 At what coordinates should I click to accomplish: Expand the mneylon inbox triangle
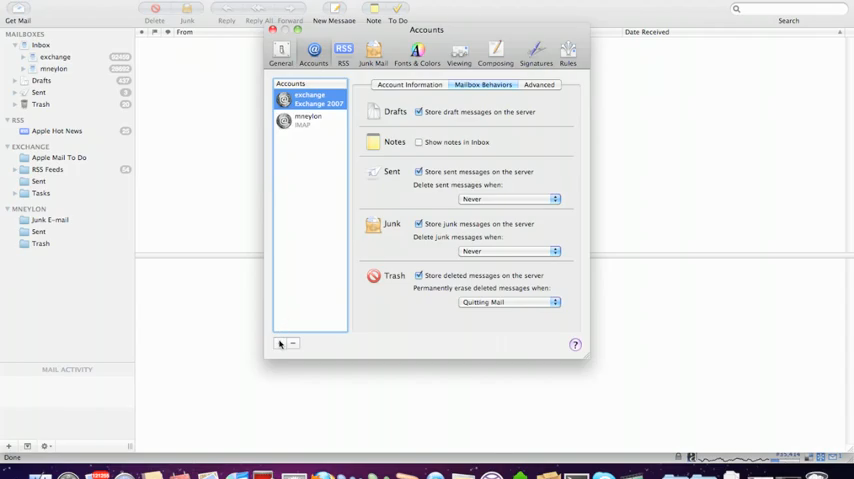point(23,69)
